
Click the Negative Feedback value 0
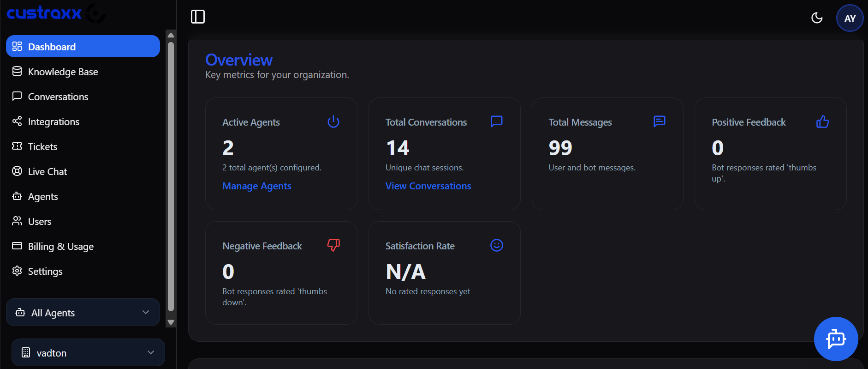(x=228, y=272)
